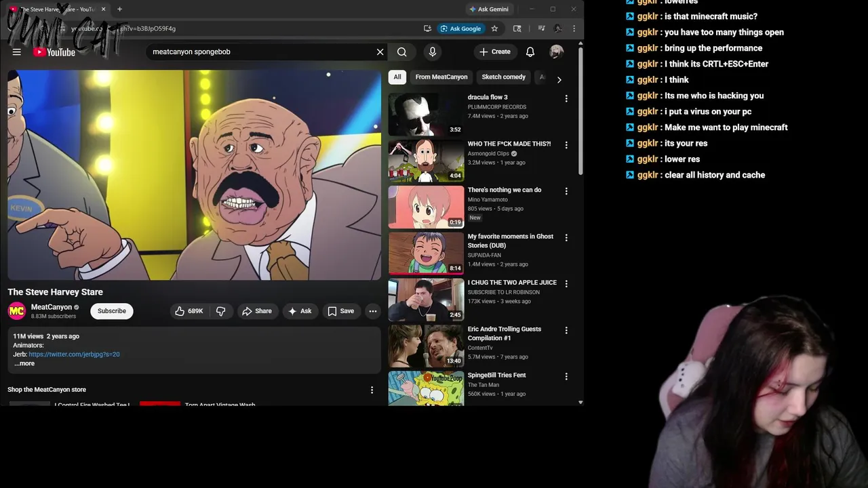Image resolution: width=868 pixels, height=488 pixels.
Task: Click the Ask button under the video
Action: pos(300,311)
